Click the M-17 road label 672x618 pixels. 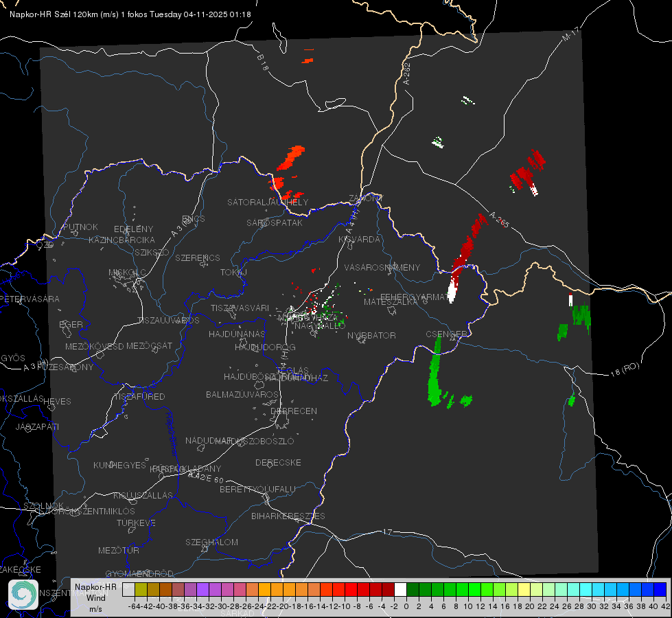[x=571, y=34]
